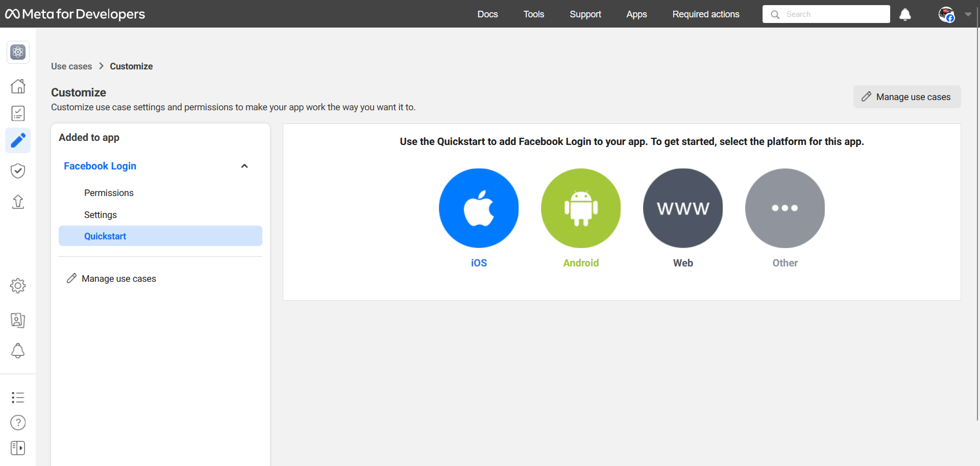Click Manage use cases in left panel
The width and height of the screenshot is (980, 466).
[x=112, y=279]
